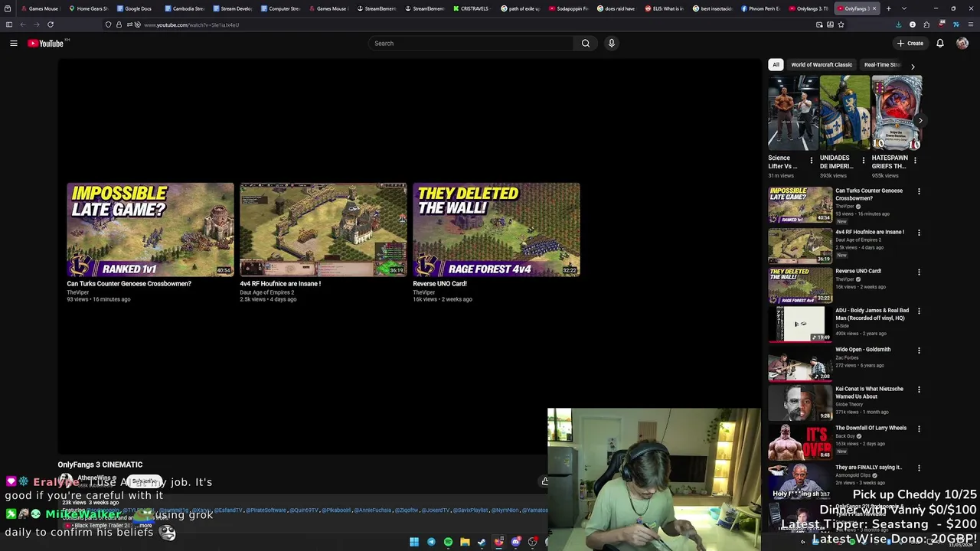
Task: Open options for UNIDADES DE IMPERI short
Action: coord(864,161)
